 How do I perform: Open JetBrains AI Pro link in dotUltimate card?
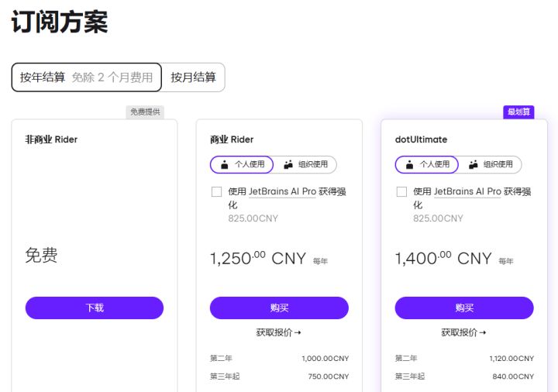[467, 191]
